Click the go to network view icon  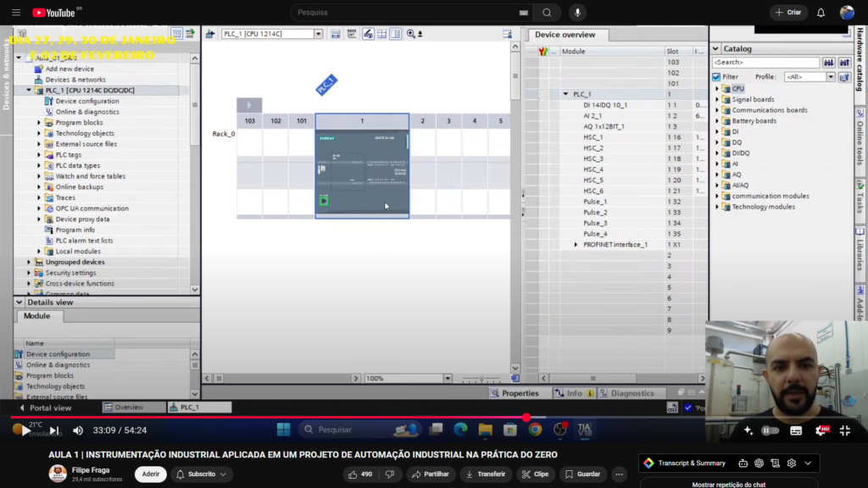tap(210, 34)
